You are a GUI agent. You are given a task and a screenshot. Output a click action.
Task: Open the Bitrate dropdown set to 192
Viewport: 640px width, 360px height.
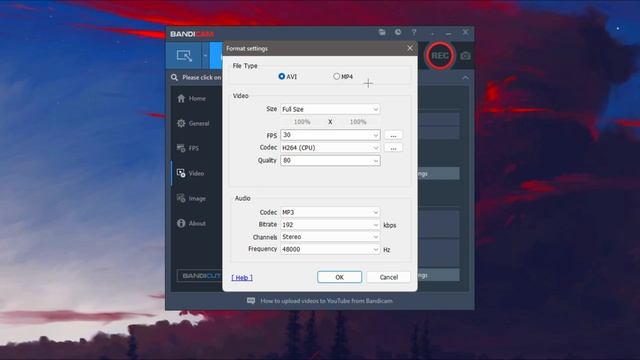point(330,224)
